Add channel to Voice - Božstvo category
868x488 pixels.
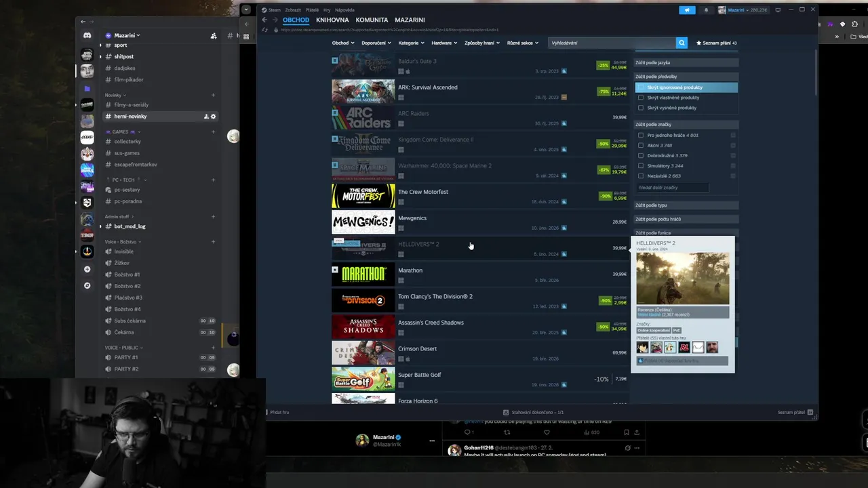pyautogui.click(x=213, y=242)
